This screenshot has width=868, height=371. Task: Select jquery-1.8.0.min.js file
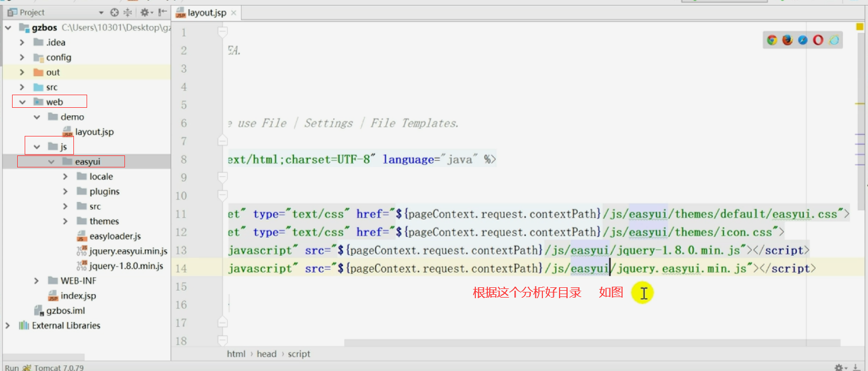[x=120, y=266]
